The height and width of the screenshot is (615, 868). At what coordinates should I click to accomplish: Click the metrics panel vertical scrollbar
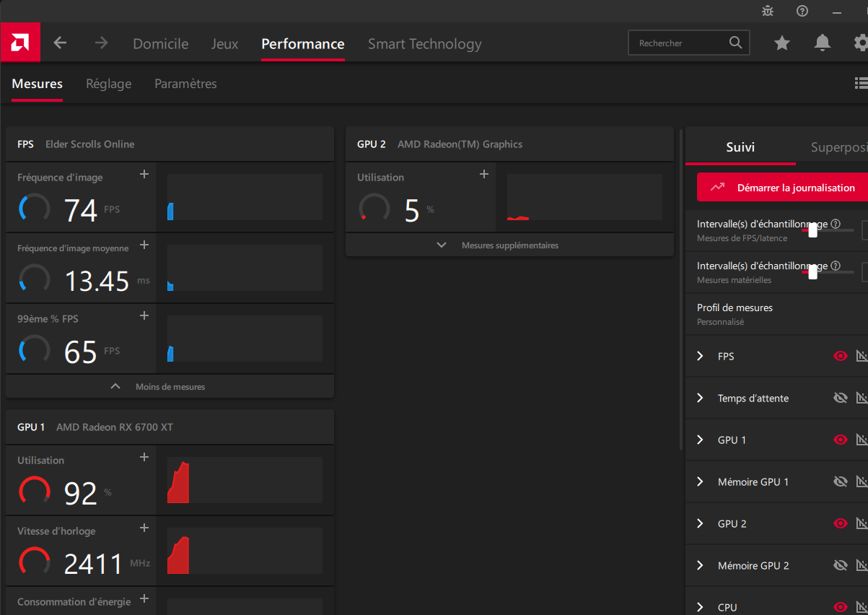[680, 289]
